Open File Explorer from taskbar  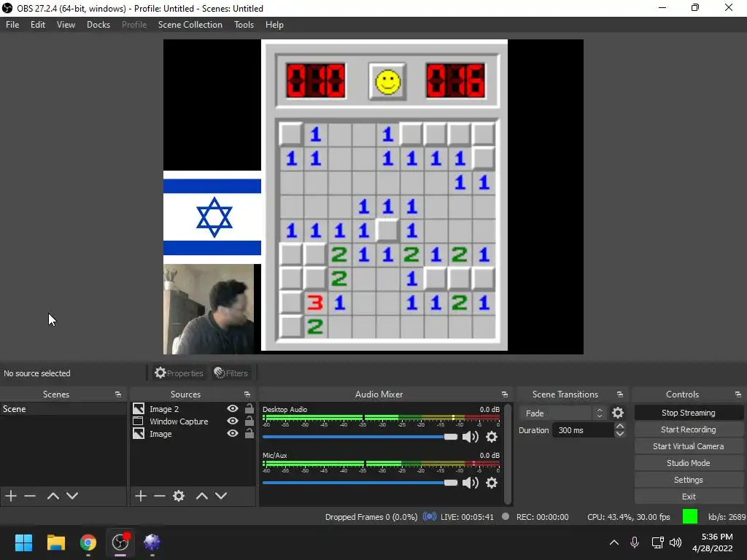click(55, 542)
